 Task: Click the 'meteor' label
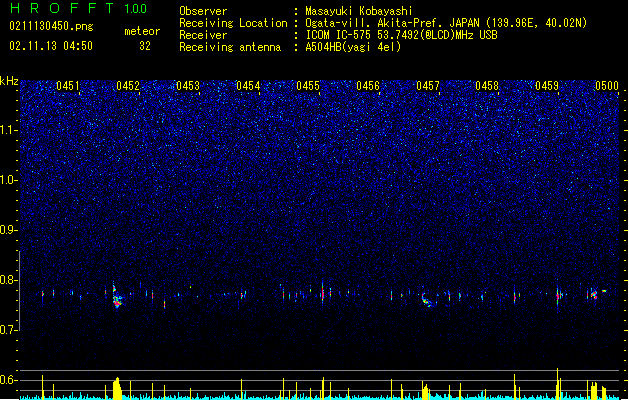(x=142, y=31)
